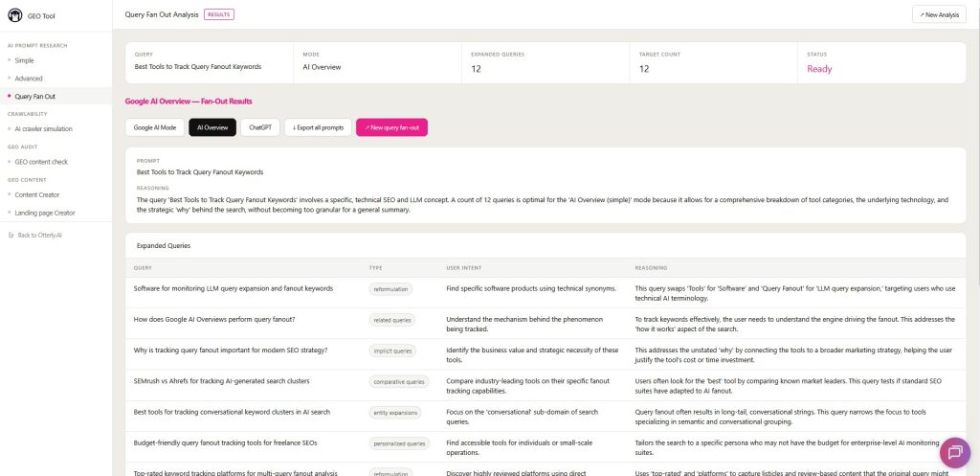The width and height of the screenshot is (980, 476).
Task: Open the Advanced prompt research page
Action: click(29, 79)
